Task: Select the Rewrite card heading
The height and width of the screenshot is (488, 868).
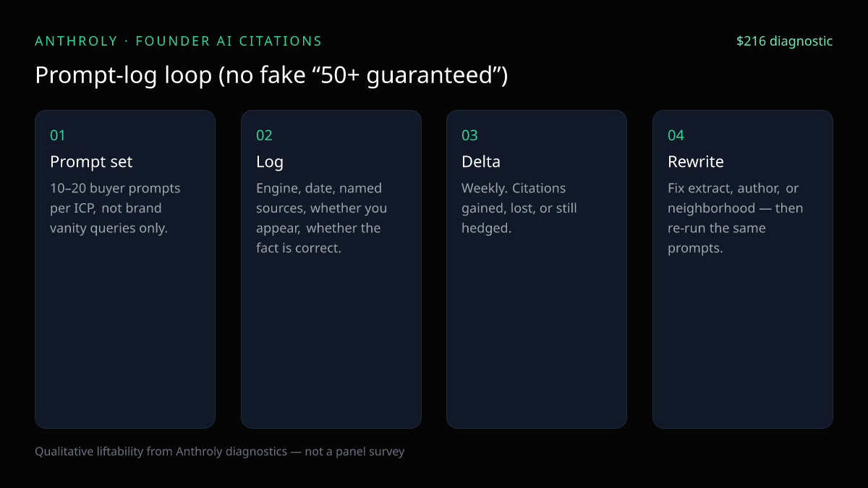Action: [x=696, y=161]
